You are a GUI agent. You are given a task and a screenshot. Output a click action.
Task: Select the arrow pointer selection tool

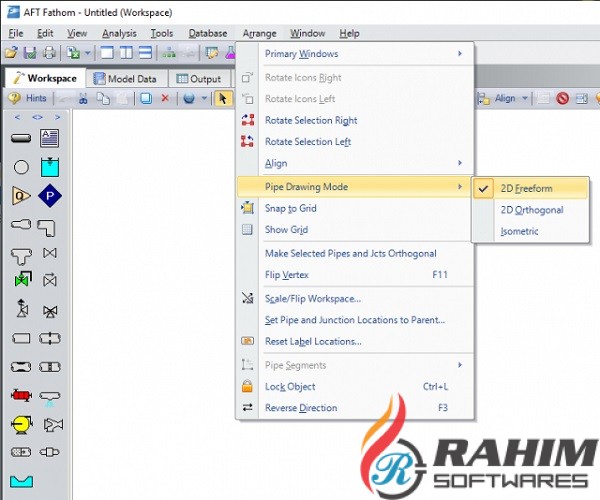click(223, 98)
